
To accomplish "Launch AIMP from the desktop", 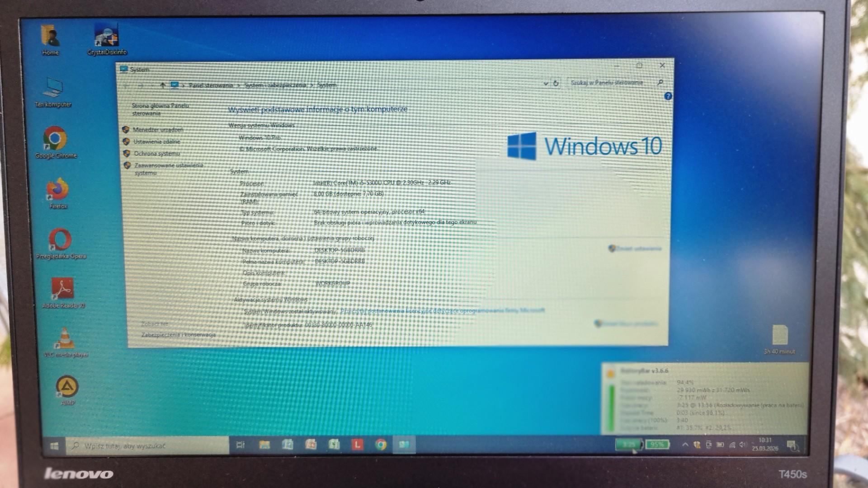I will pyautogui.click(x=67, y=391).
